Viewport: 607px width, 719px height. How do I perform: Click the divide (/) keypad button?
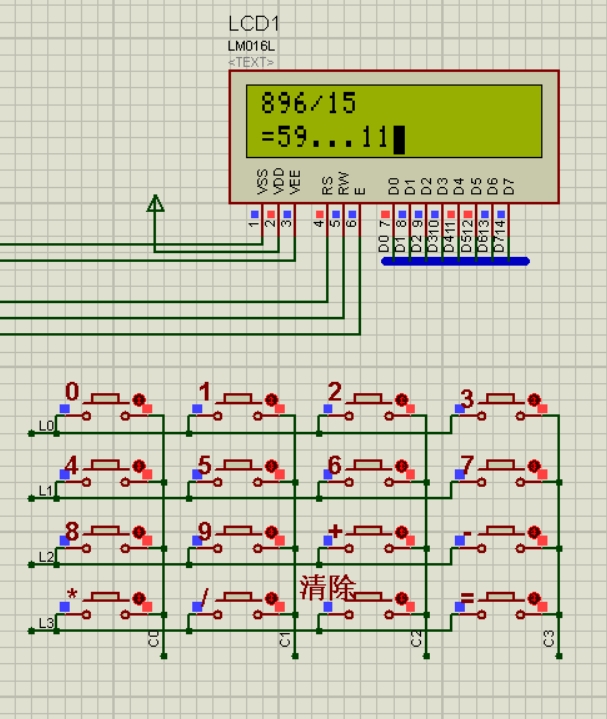(237, 606)
